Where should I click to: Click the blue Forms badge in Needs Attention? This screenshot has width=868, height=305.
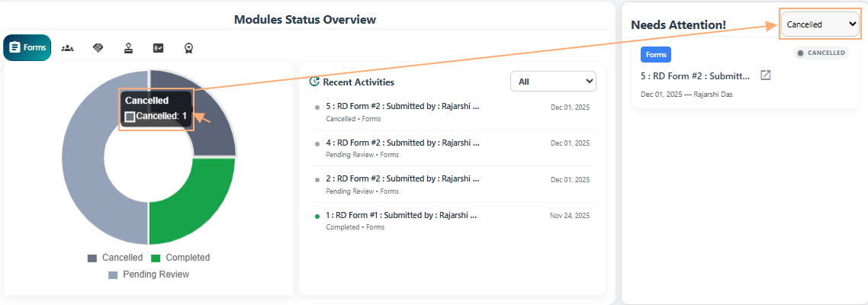point(656,54)
